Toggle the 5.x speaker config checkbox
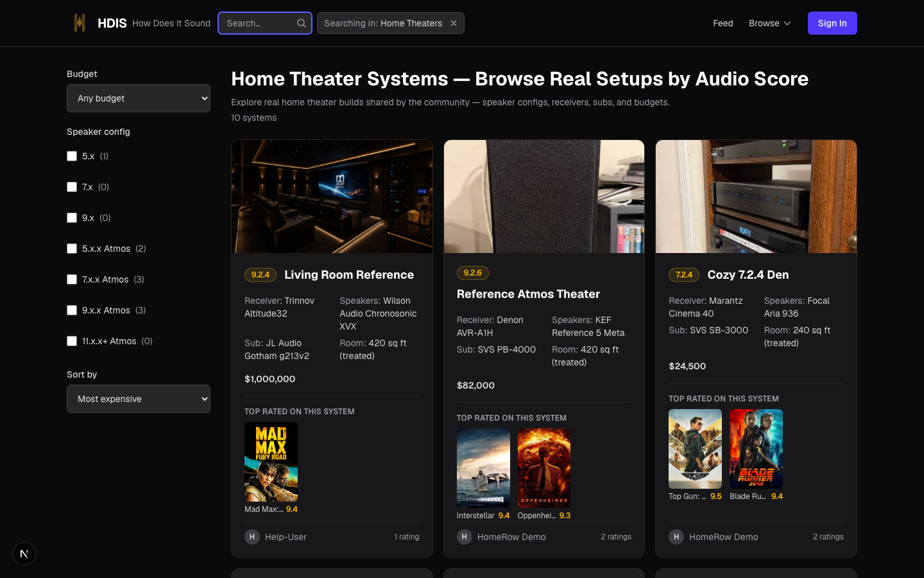 pyautogui.click(x=72, y=156)
